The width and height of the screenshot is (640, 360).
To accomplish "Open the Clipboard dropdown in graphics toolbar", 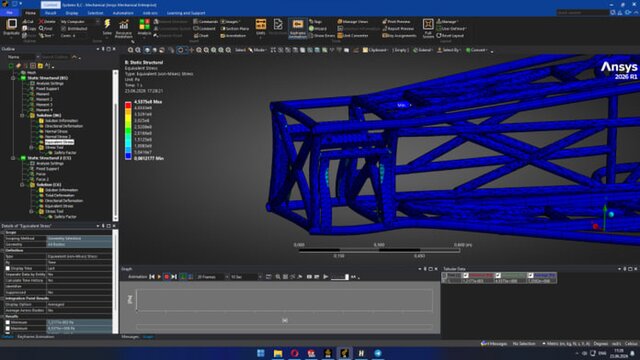I will pyautogui.click(x=375, y=50).
